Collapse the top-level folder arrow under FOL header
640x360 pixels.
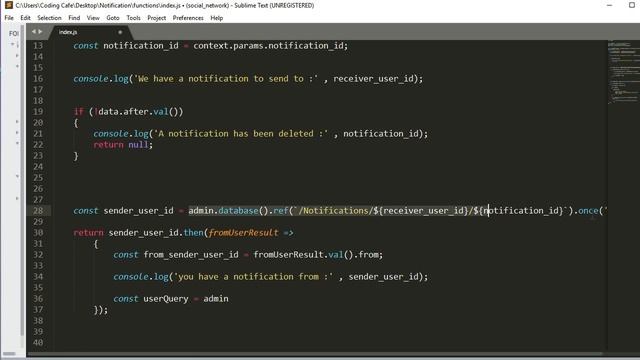12,44
